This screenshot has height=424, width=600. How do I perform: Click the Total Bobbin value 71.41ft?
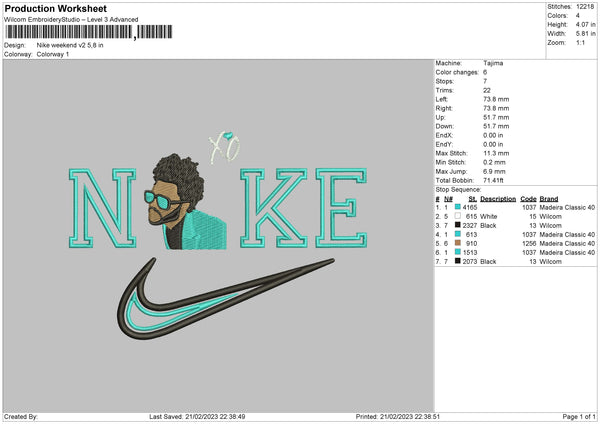493,180
